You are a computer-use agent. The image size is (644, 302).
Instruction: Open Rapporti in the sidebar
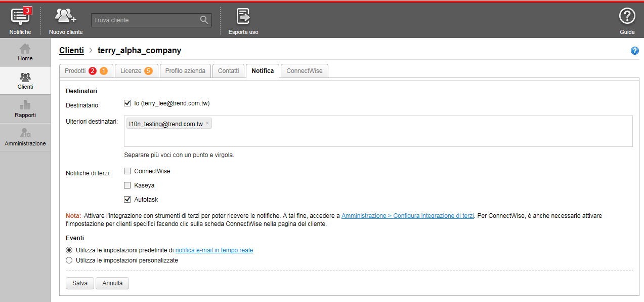(x=25, y=109)
